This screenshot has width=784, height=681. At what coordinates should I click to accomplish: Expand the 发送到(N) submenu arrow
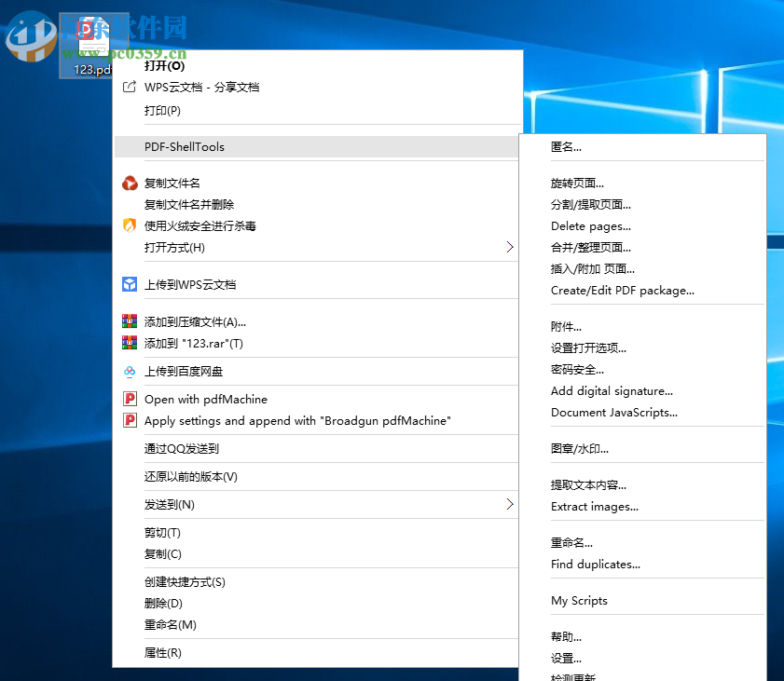pos(509,504)
